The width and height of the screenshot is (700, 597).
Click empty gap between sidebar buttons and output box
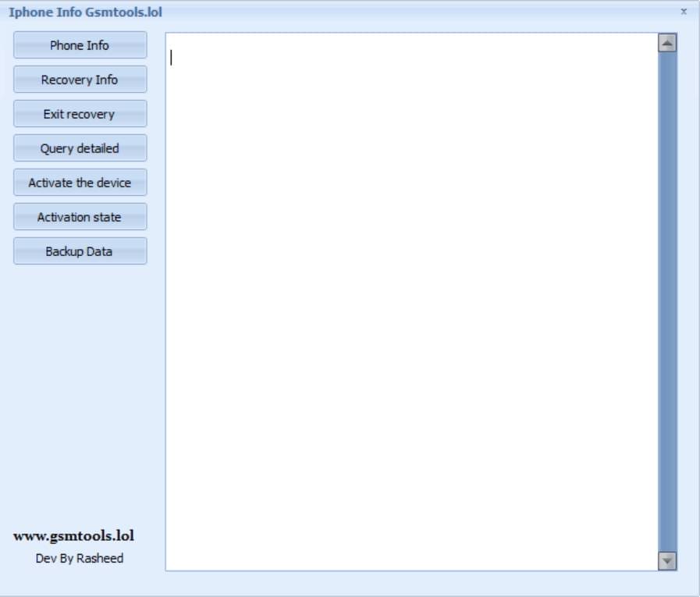tap(156, 312)
